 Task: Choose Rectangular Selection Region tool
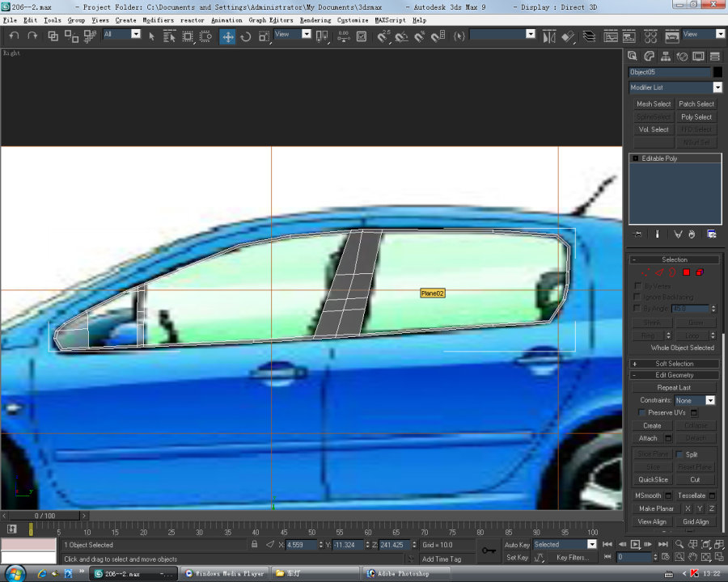(x=188, y=36)
